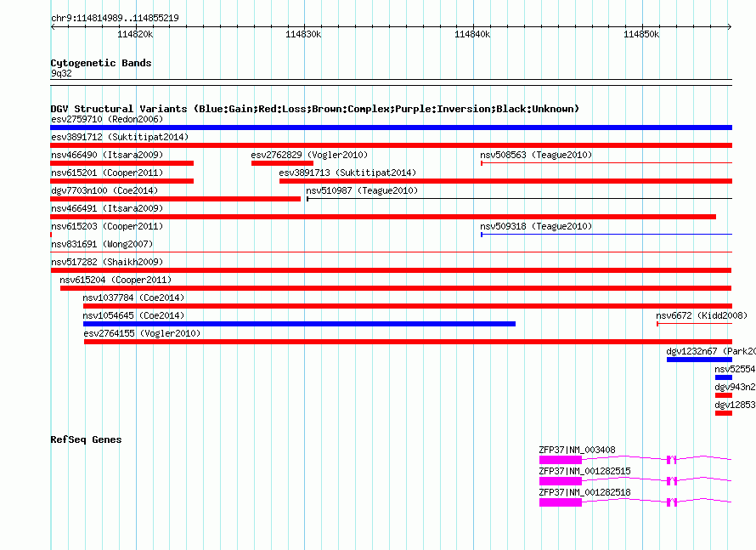Select the nsv466491 (Itsara2009) label
756x550 pixels.
(107, 208)
